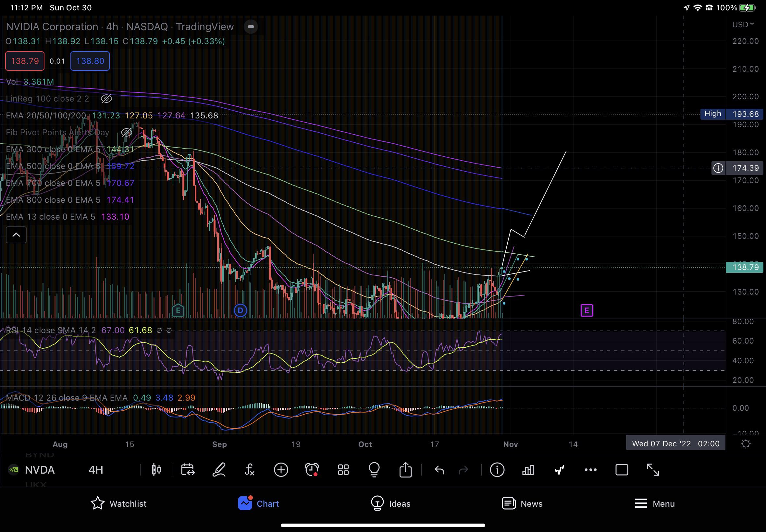The width and height of the screenshot is (766, 532).
Task: Click the blue 138.80 buy price button
Action: tap(90, 61)
